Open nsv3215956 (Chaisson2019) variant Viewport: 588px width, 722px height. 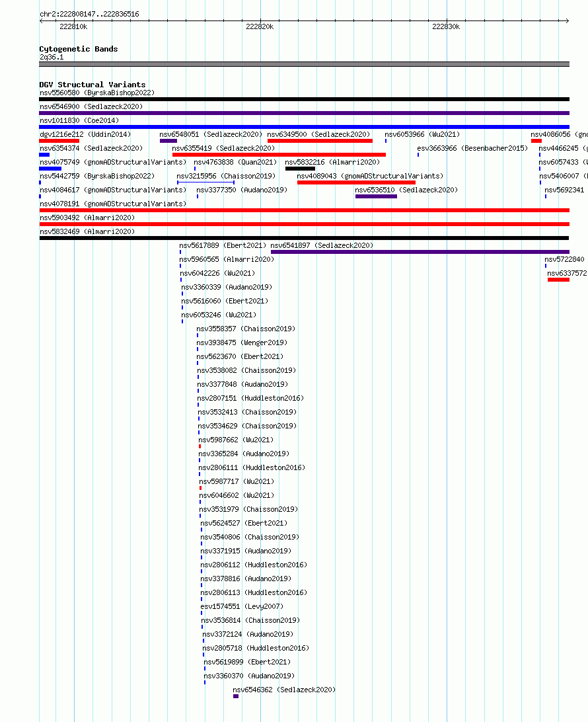(x=226, y=176)
